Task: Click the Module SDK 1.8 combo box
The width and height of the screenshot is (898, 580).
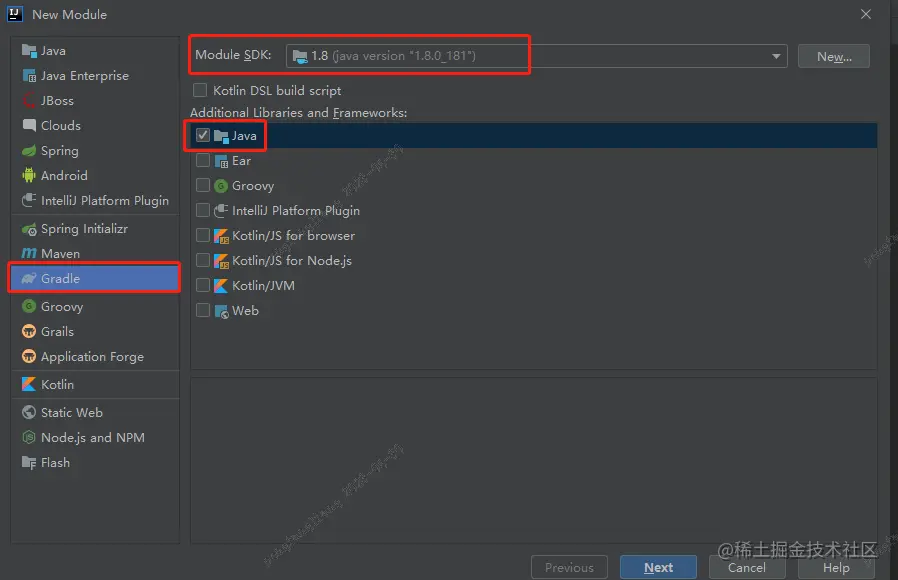Action: 537,56
